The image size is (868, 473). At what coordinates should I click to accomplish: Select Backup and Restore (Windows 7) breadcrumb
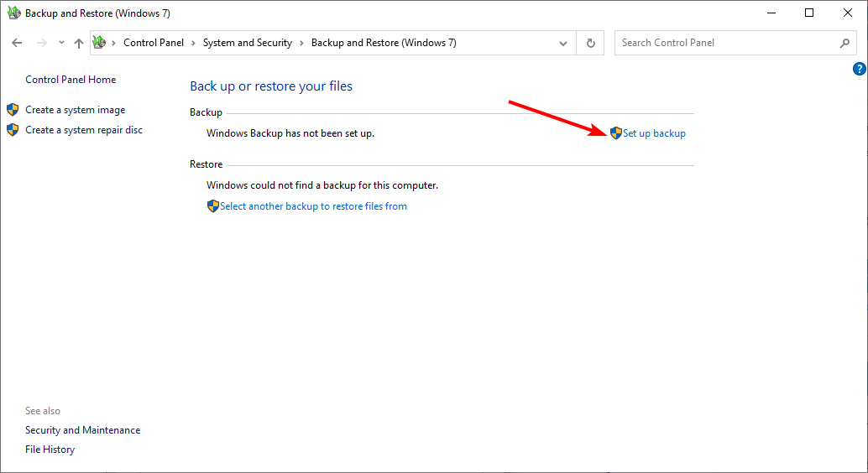pos(384,43)
